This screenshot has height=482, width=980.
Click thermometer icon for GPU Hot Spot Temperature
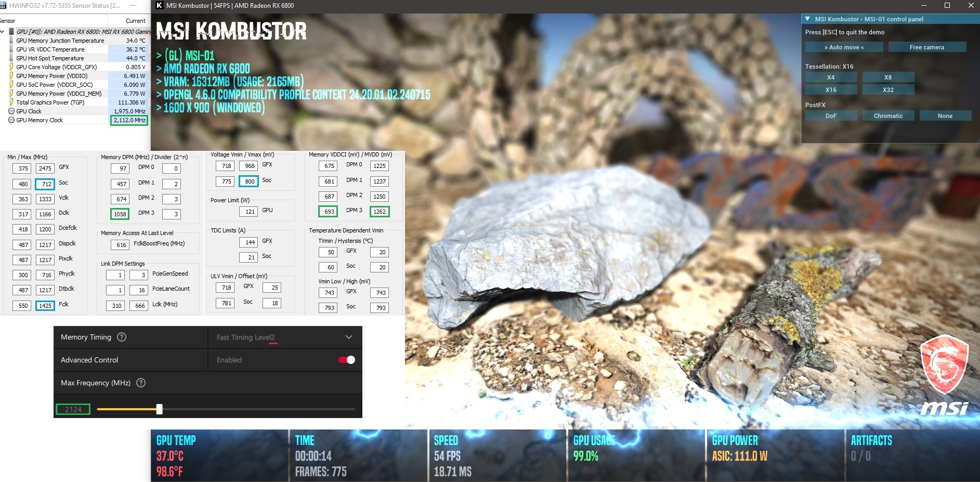11,58
